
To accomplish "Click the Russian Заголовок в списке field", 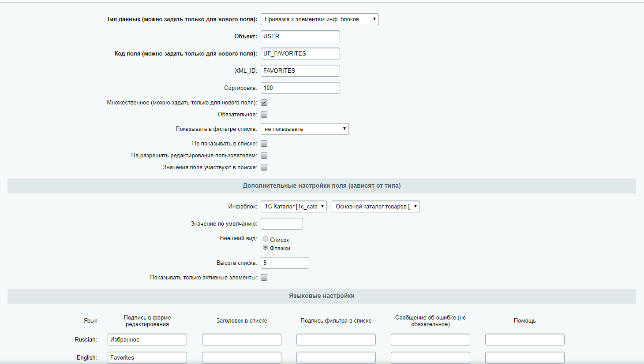I will [241, 340].
